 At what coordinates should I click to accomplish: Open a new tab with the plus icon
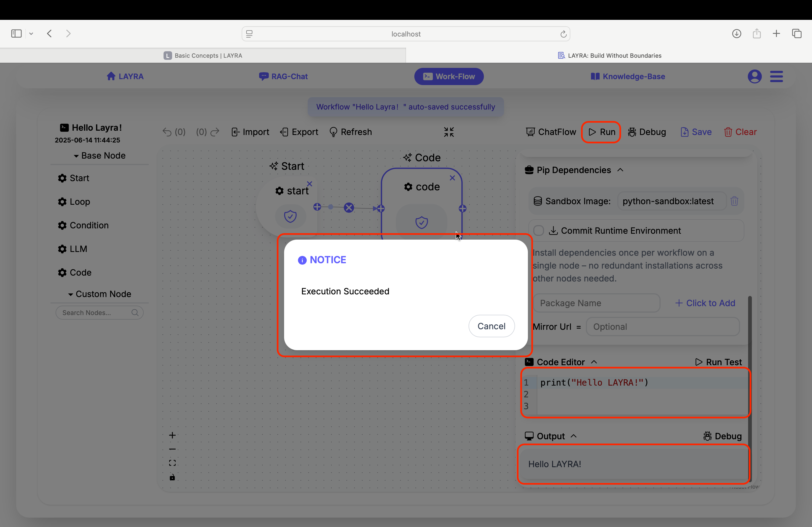tap(776, 33)
